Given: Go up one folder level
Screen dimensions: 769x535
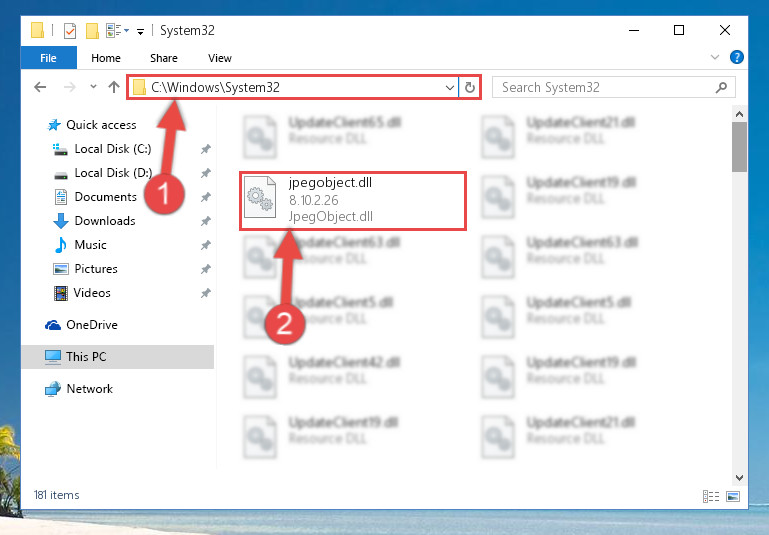Looking at the screenshot, I should point(114,87).
